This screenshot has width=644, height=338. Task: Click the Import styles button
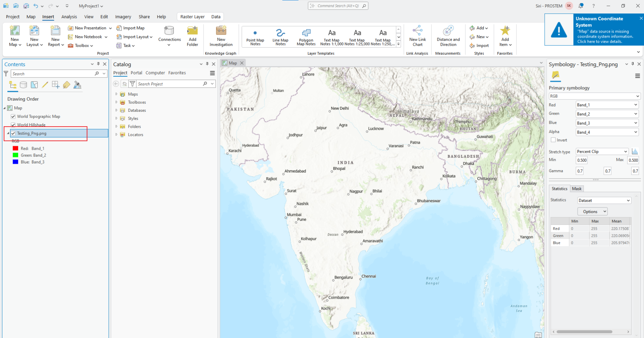(479, 46)
